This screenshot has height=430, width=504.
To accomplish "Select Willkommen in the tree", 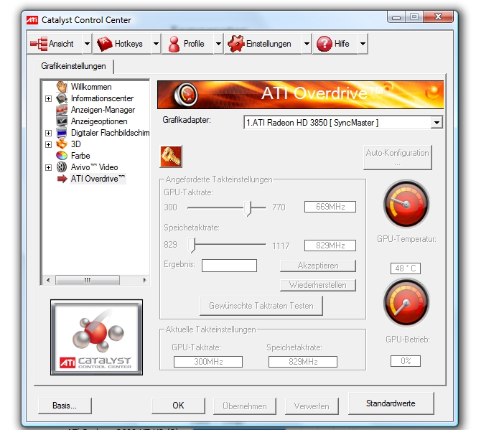I will [x=91, y=87].
